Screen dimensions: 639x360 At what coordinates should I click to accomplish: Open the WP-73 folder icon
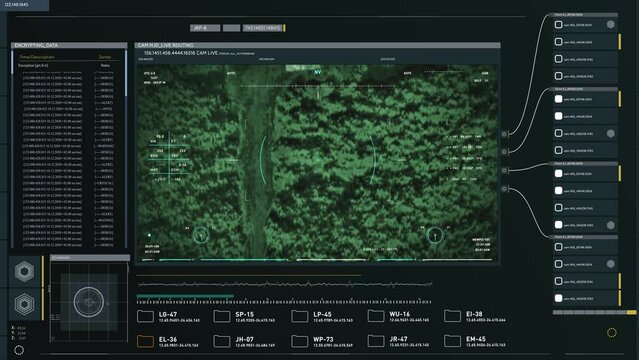[300, 341]
